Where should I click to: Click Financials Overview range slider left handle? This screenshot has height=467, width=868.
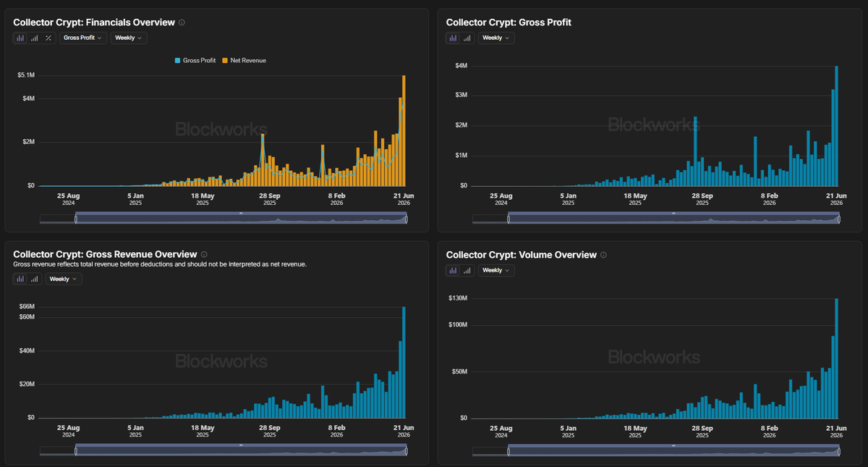(75, 218)
